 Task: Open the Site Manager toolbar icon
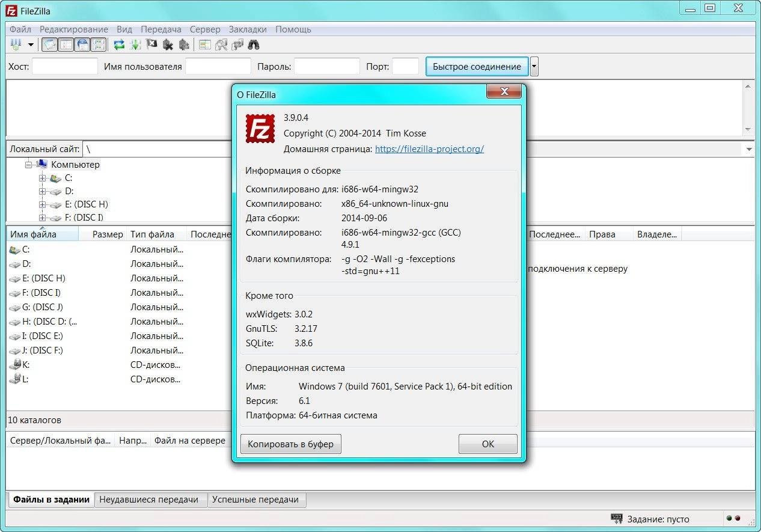(x=16, y=44)
